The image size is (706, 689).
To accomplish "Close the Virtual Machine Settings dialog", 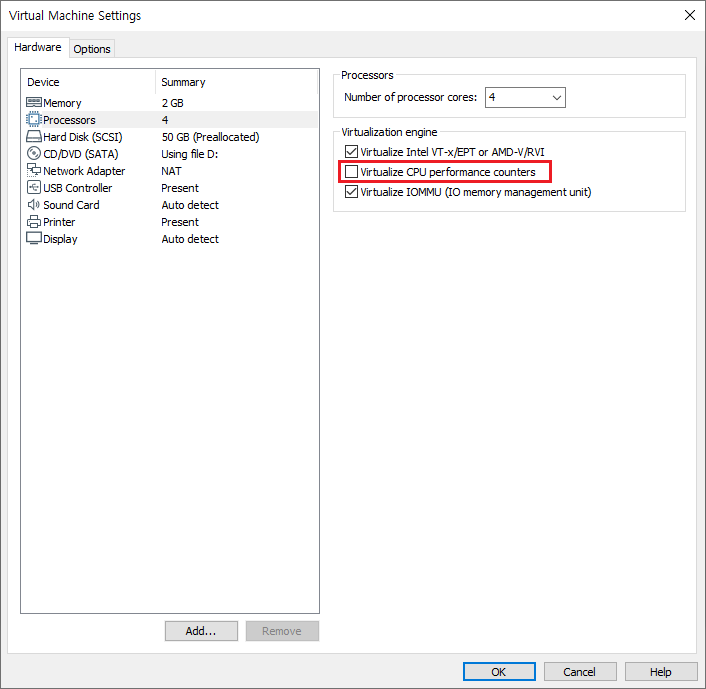I will pyautogui.click(x=689, y=15).
